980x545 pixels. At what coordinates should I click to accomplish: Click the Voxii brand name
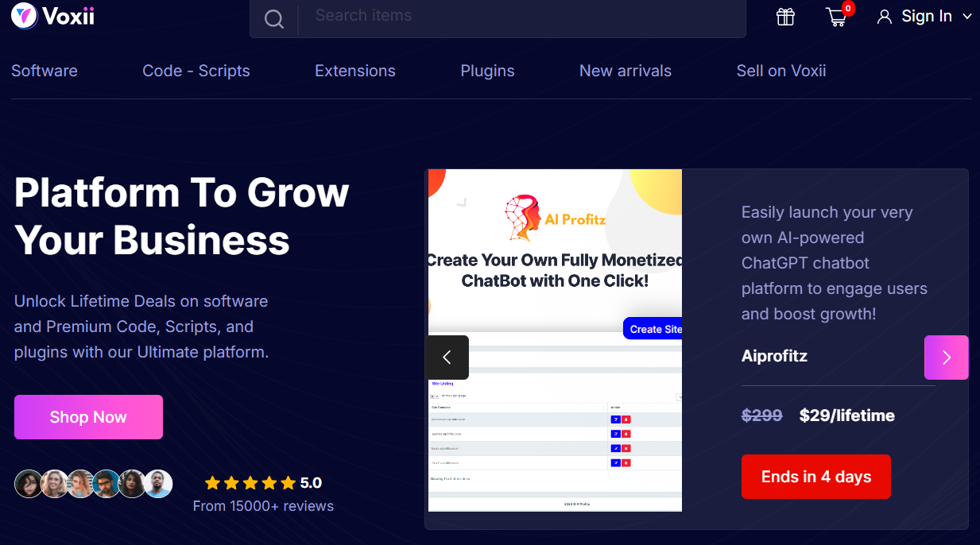[70, 15]
